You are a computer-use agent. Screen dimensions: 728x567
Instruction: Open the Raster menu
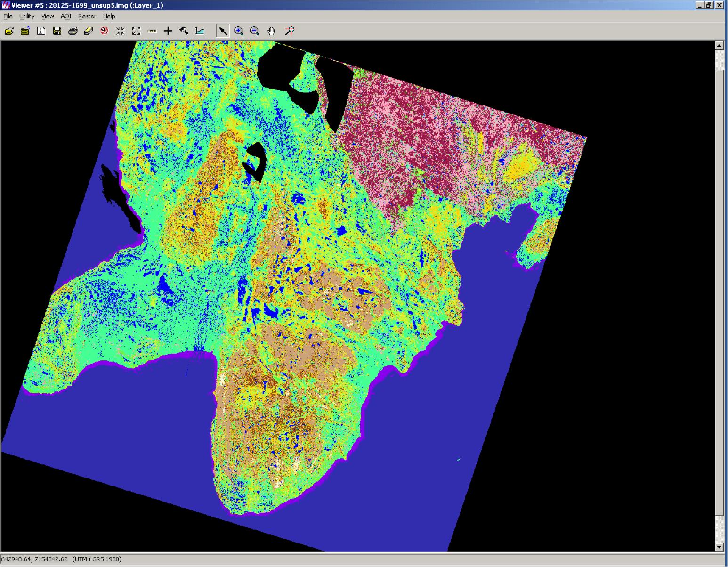coord(87,16)
